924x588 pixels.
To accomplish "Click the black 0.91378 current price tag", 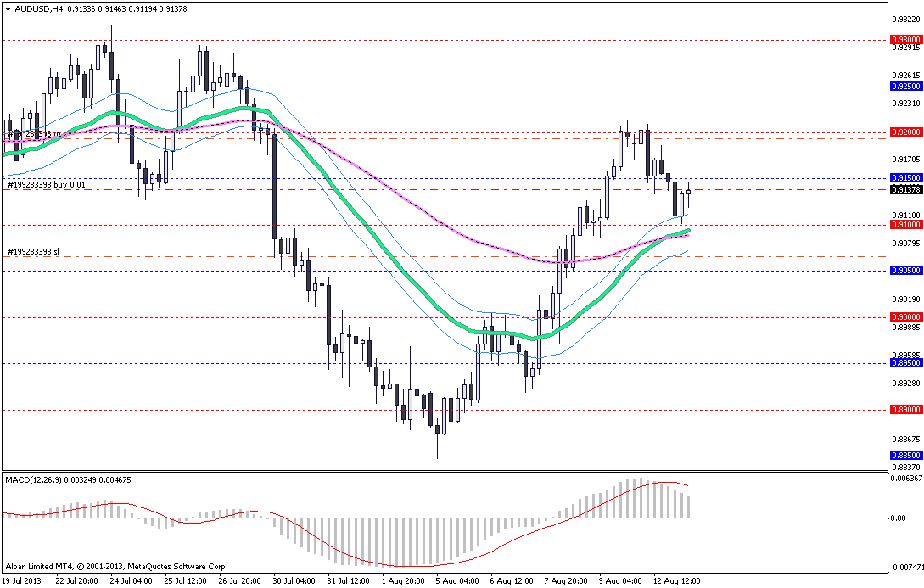I will point(905,190).
